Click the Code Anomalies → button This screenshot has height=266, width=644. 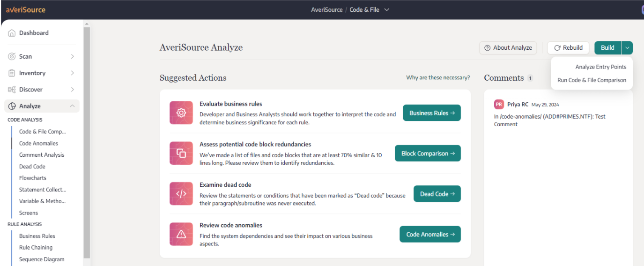pos(430,234)
